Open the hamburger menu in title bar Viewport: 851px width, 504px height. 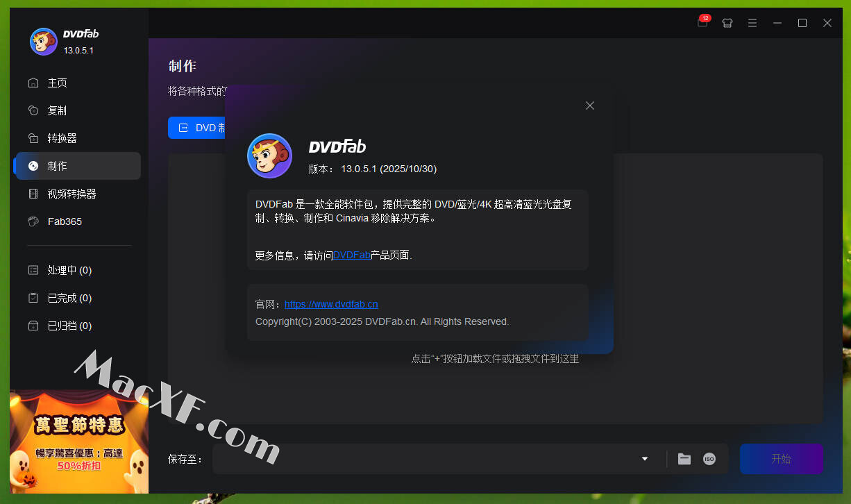pos(752,23)
